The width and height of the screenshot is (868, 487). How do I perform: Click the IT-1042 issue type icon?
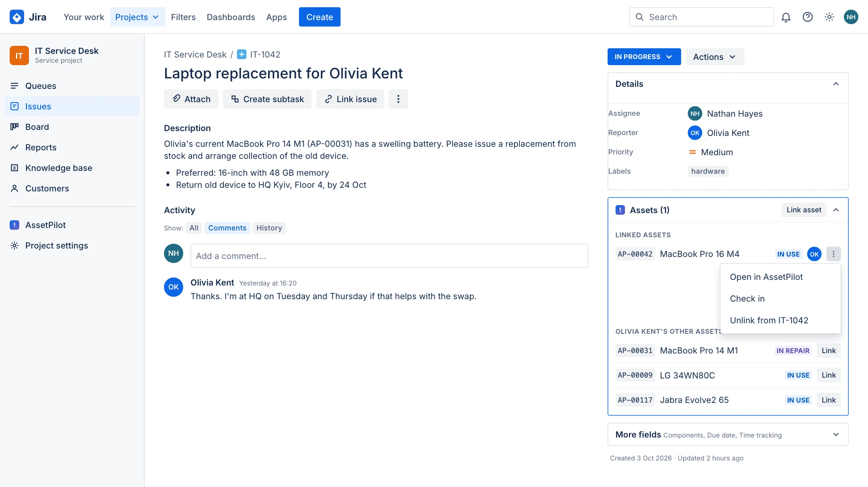tap(242, 54)
